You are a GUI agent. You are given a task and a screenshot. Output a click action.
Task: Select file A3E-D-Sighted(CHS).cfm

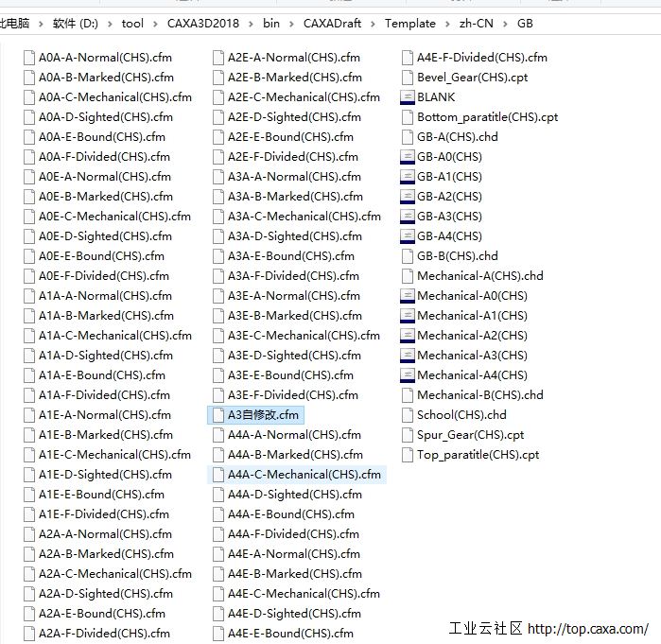tap(287, 356)
